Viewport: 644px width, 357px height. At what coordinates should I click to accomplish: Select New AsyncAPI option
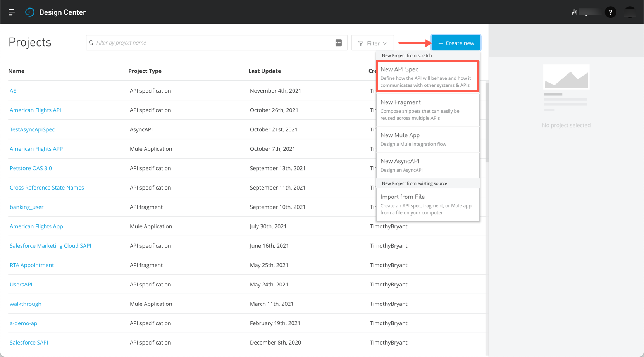(428, 165)
